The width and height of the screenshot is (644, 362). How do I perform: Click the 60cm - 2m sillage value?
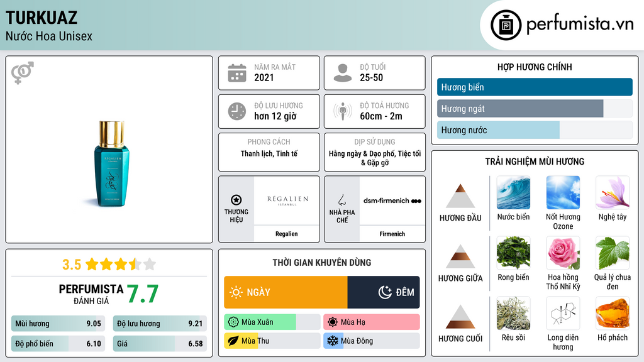pyautogui.click(x=381, y=116)
